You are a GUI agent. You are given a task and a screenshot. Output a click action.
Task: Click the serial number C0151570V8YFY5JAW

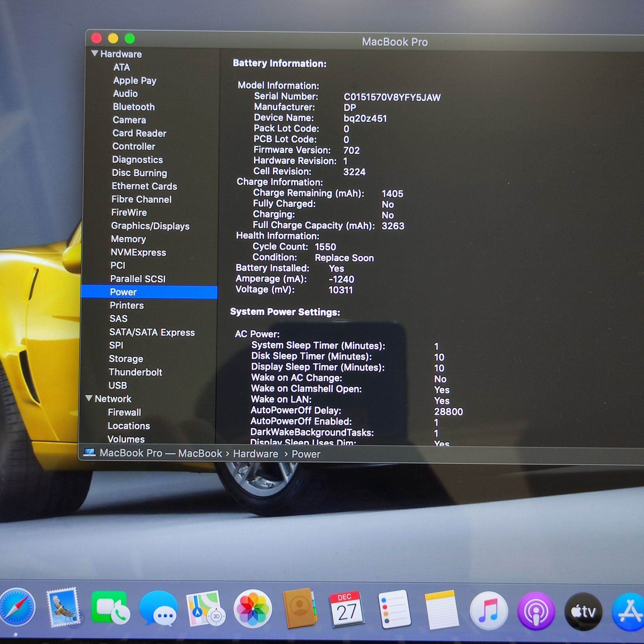tap(392, 97)
